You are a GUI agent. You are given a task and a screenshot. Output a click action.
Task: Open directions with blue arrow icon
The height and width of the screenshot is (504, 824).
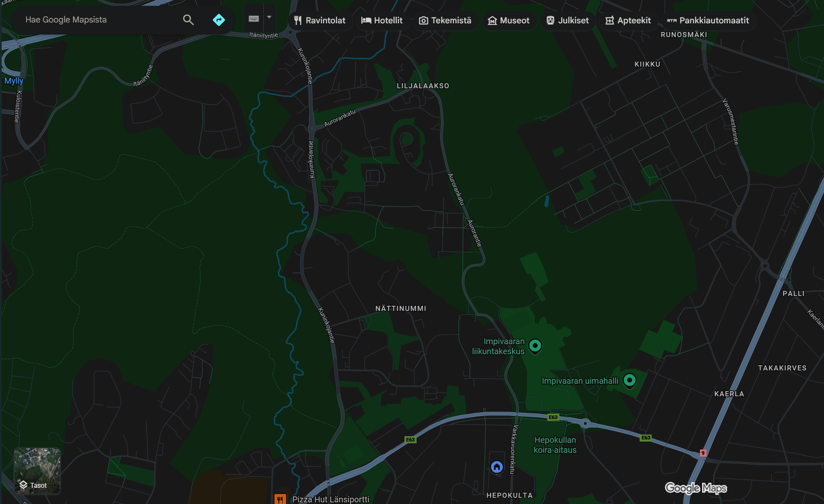coord(218,20)
